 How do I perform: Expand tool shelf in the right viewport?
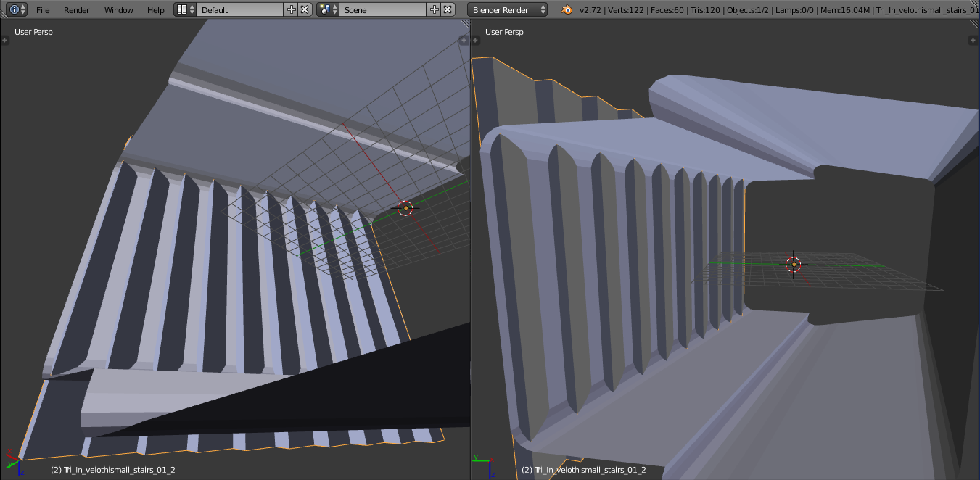click(476, 40)
